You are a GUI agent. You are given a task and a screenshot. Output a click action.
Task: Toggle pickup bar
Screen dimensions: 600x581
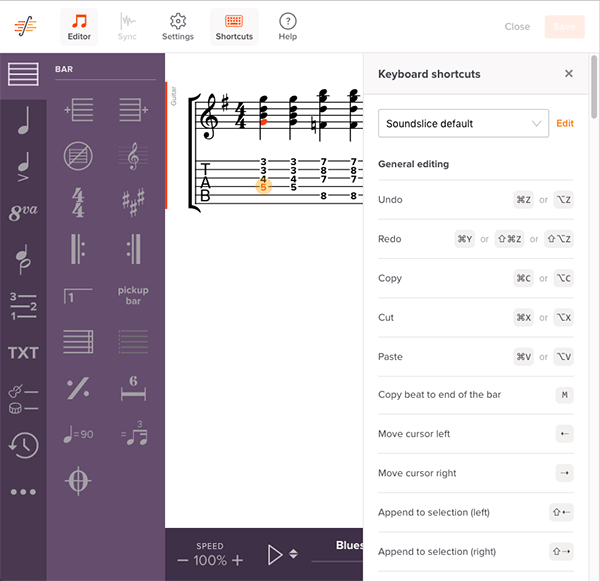click(133, 295)
